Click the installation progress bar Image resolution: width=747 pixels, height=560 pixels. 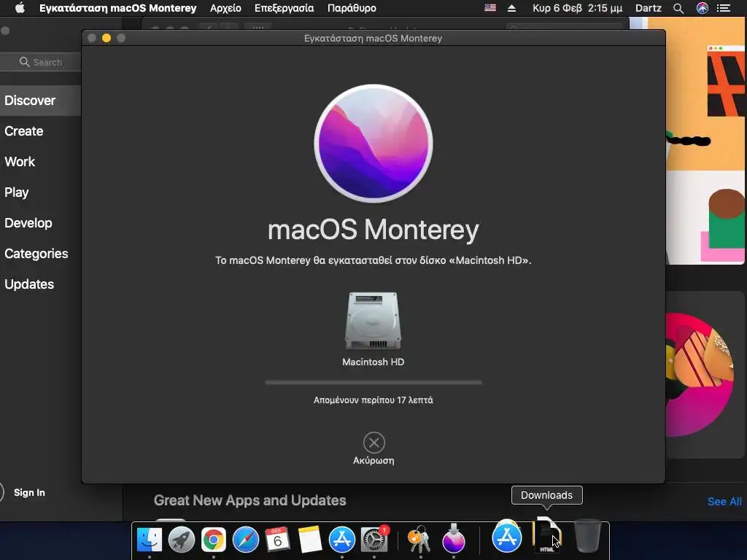click(373, 382)
